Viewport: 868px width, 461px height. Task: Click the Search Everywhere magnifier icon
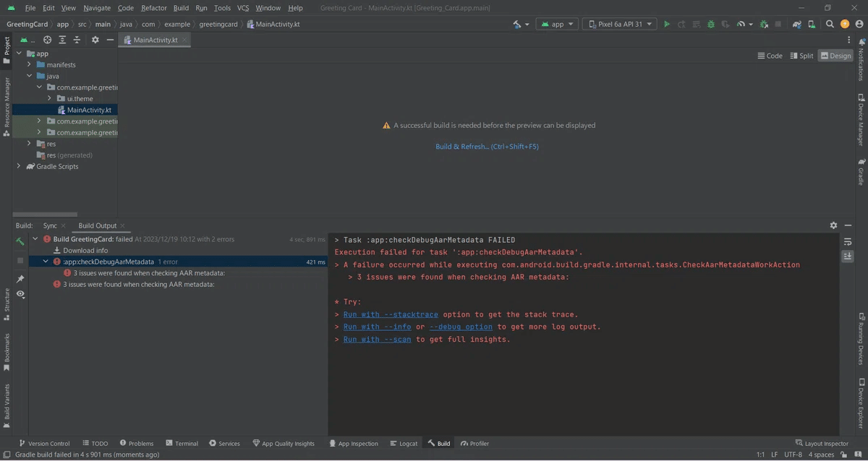pyautogui.click(x=830, y=24)
